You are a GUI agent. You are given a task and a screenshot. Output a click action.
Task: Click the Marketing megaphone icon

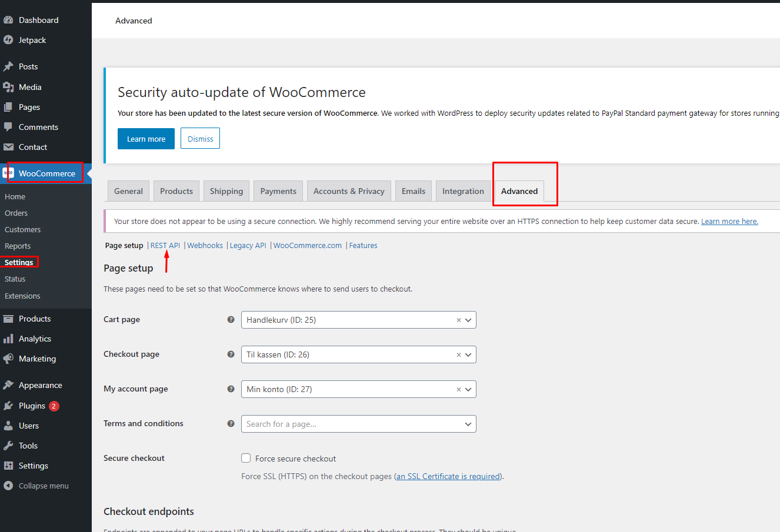coord(8,359)
